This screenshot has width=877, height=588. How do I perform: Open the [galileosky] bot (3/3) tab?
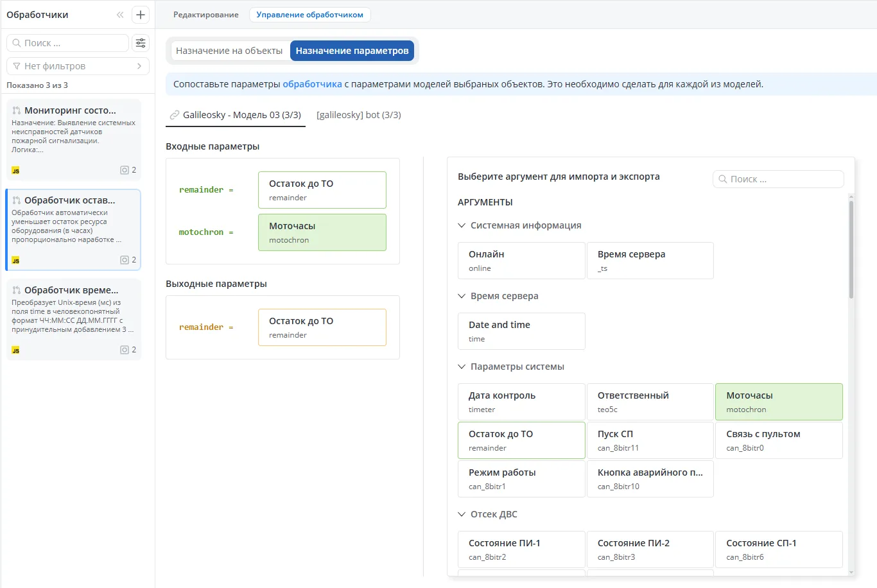click(x=358, y=115)
